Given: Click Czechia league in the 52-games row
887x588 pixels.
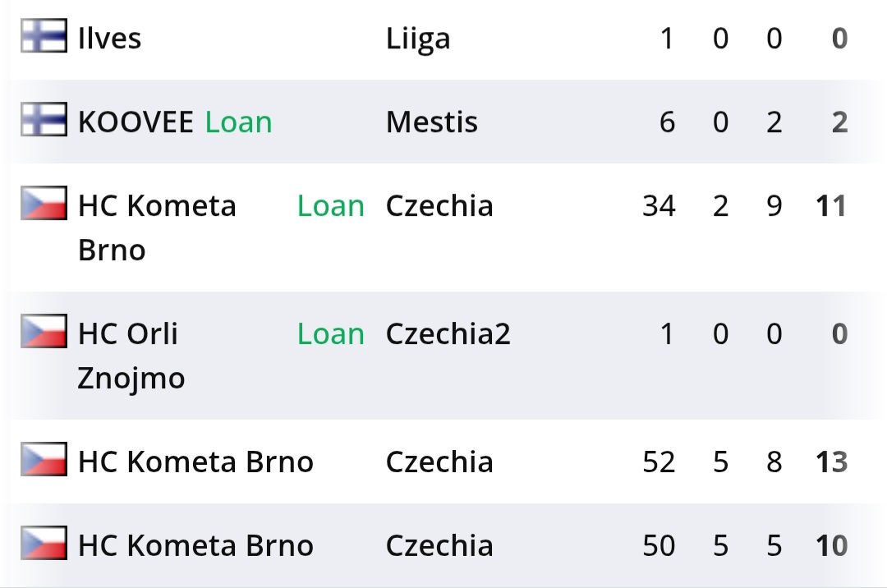Looking at the screenshot, I should (x=439, y=462).
